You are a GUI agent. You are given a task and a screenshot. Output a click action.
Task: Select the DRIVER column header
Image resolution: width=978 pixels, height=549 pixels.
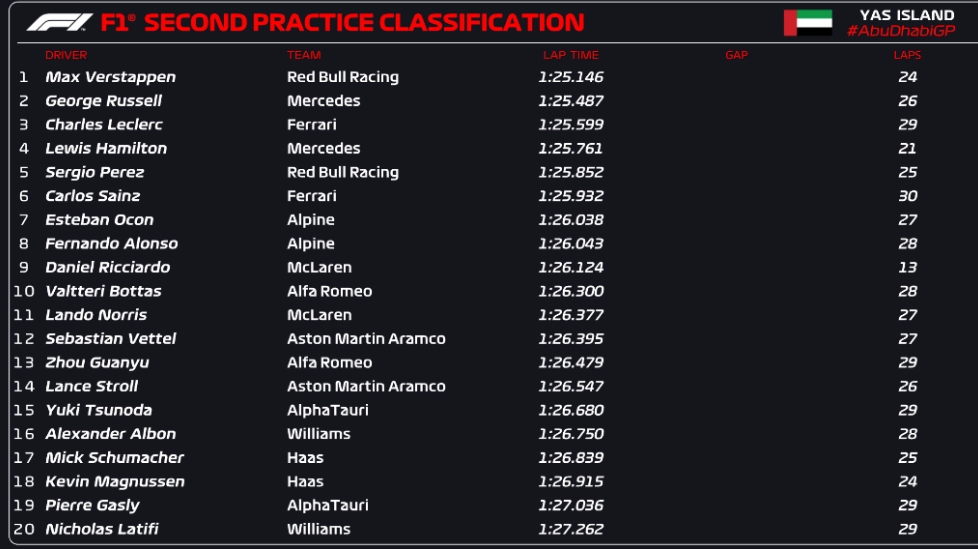coord(66,55)
